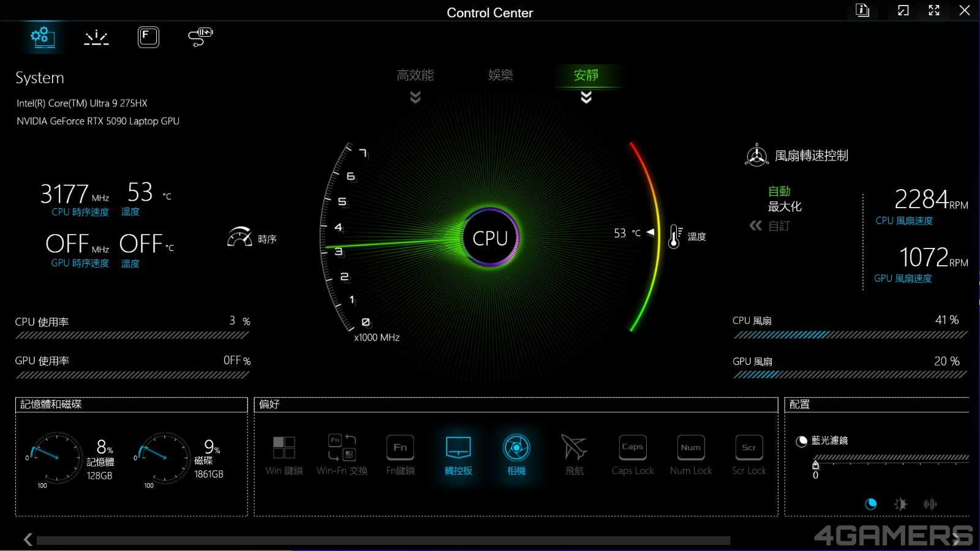Click the central CPU dial button
980x551 pixels.
[490, 238]
